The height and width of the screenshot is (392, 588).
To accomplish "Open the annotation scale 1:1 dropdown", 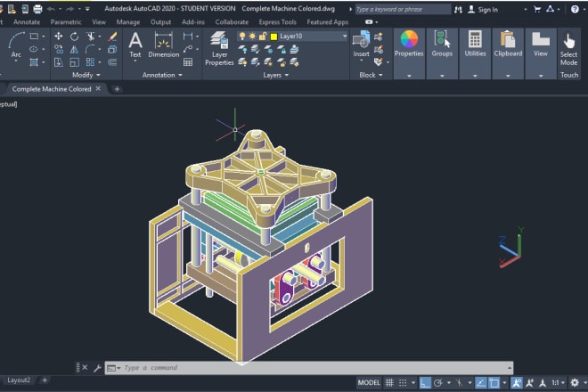I will point(558,382).
